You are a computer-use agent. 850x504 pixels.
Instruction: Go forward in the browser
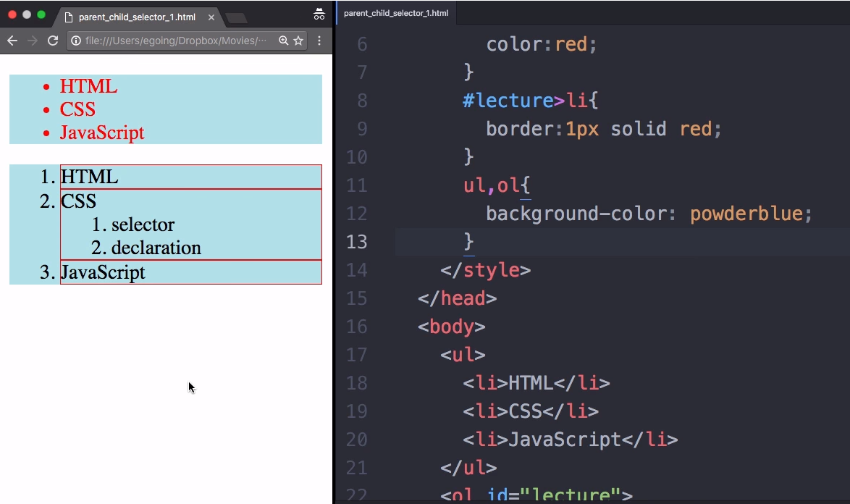pyautogui.click(x=33, y=41)
